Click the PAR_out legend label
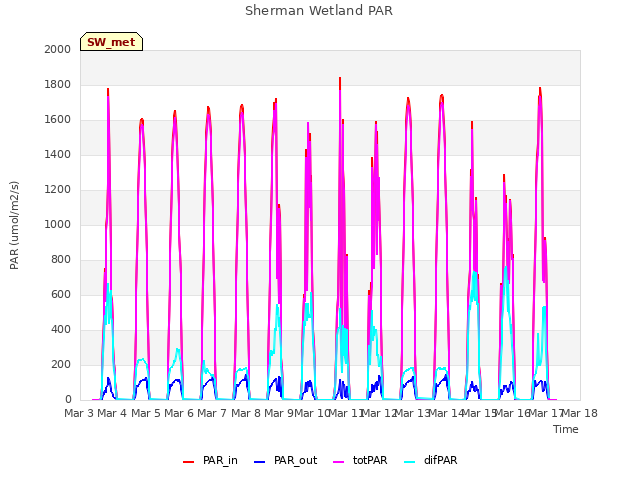The height and width of the screenshot is (480, 640). [x=296, y=460]
